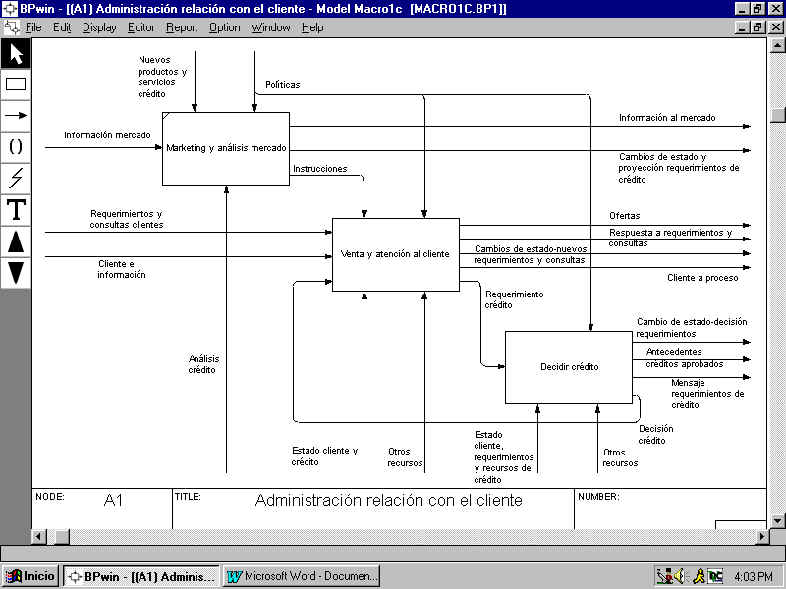786x589 pixels.
Task: Open the Inicio start button
Action: tap(32, 576)
